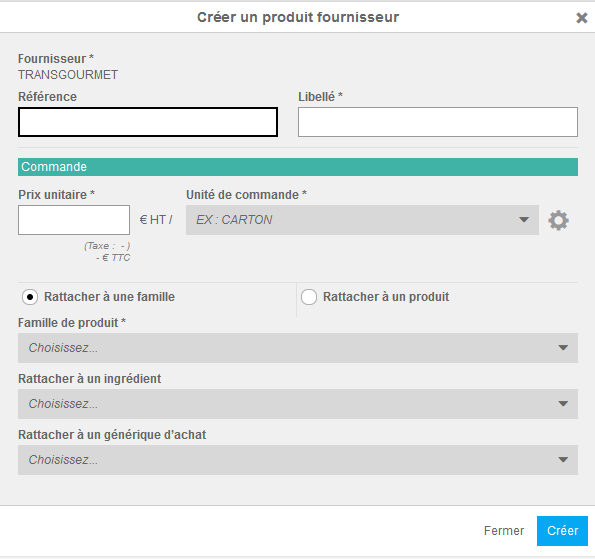595x559 pixels.
Task: Expand the Famille de produit dropdown
Action: click(x=298, y=348)
